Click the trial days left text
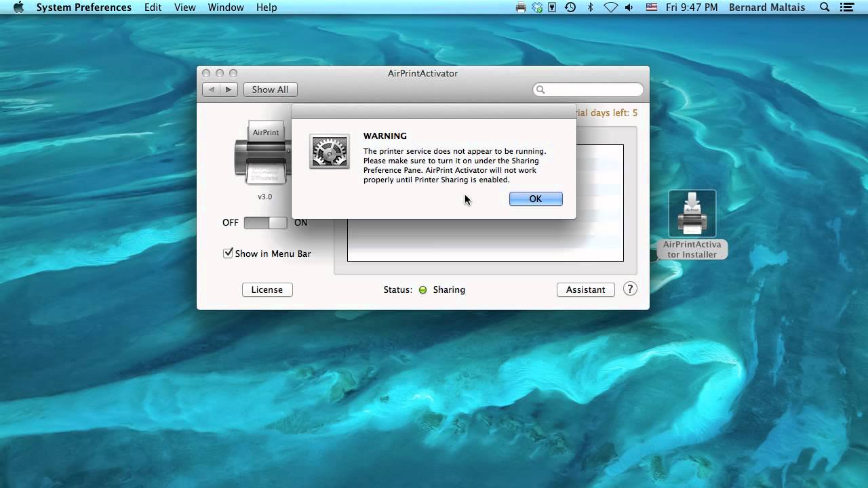Viewport: 868px width, 488px height. pos(607,113)
